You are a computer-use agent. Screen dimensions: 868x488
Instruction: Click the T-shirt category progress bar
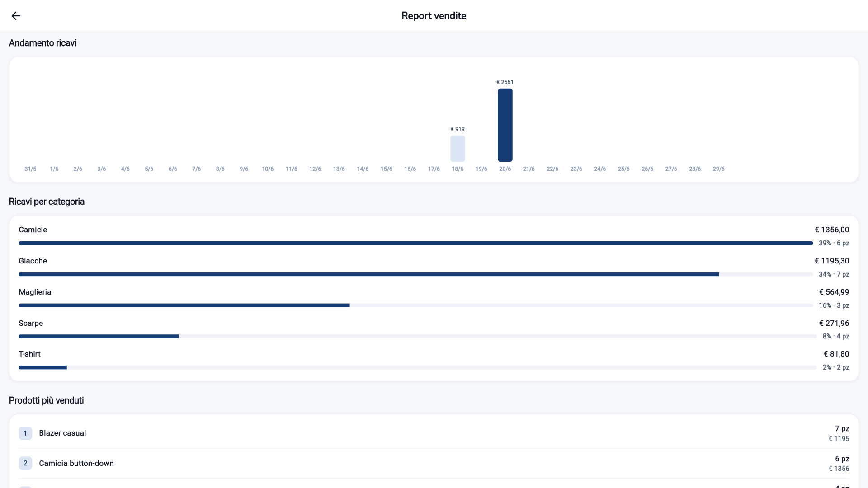[x=418, y=367]
